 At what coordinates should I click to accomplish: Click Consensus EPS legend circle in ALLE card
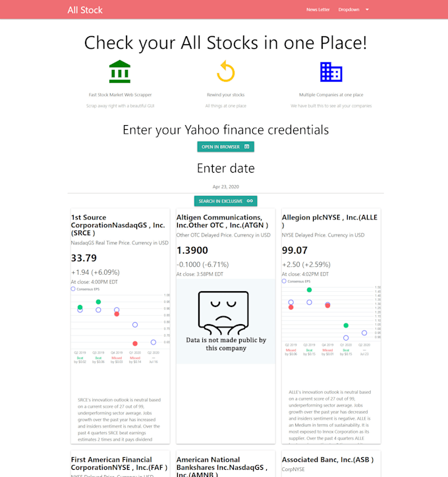click(284, 281)
